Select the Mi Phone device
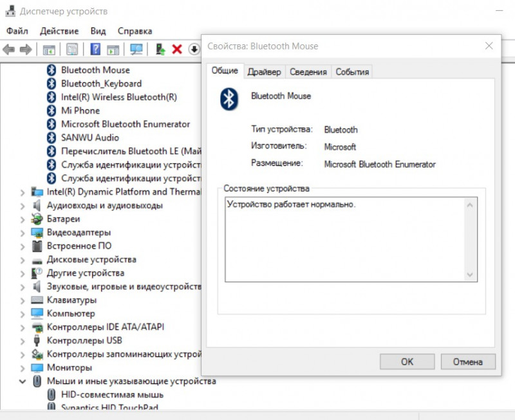515x420 pixels. (x=80, y=111)
